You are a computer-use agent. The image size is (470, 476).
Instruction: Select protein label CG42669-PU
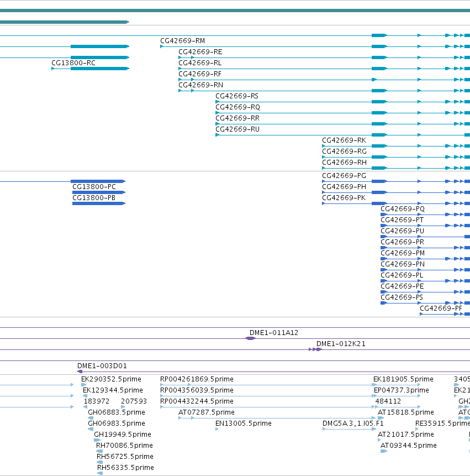[x=403, y=231]
